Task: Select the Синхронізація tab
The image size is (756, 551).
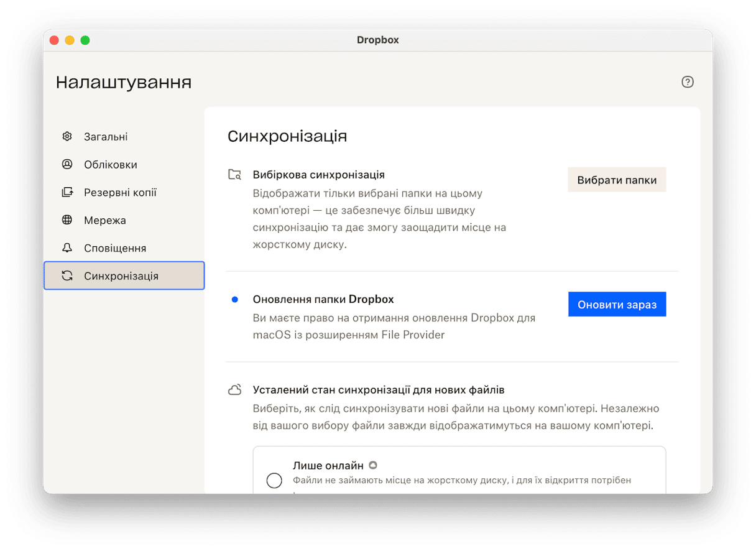Action: 124,275
